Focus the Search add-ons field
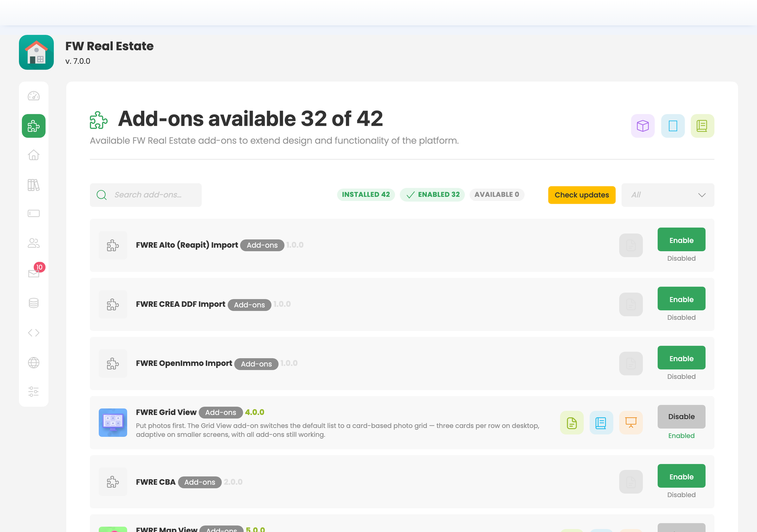 pos(146,195)
